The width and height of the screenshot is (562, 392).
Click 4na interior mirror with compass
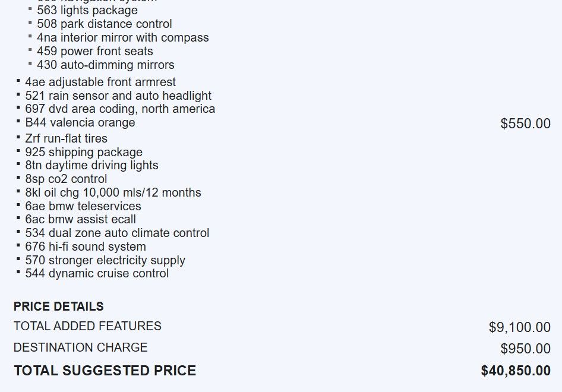[x=122, y=37]
